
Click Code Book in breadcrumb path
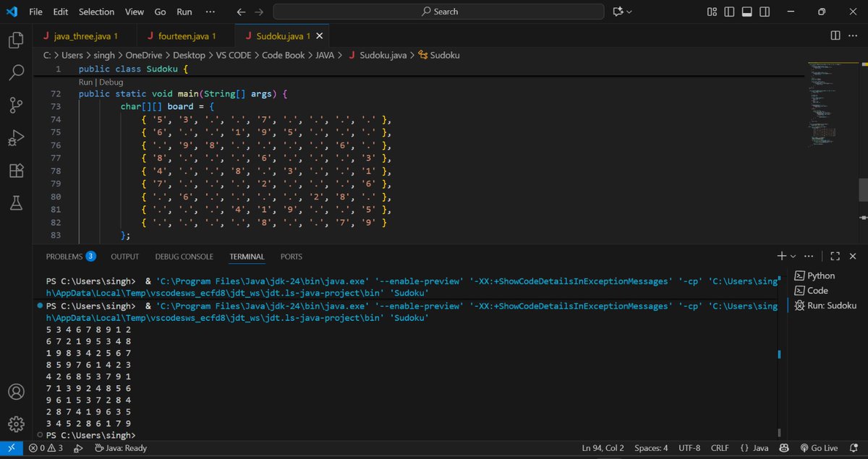pos(284,55)
